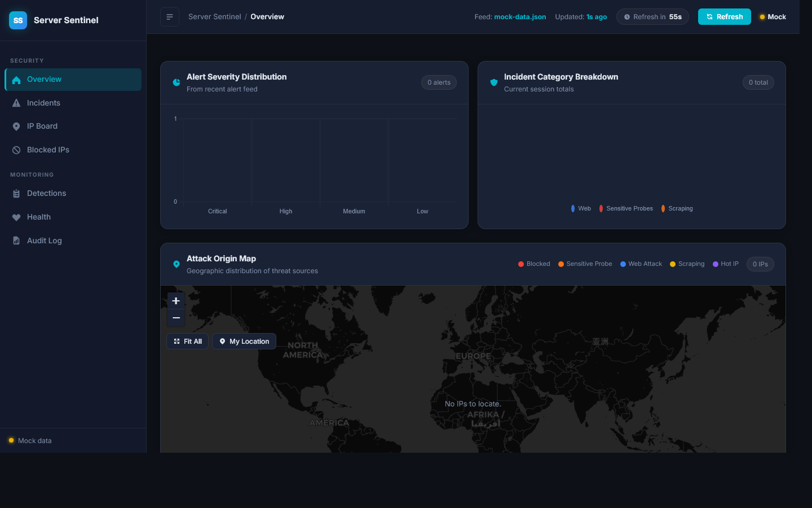Click the Web Attack blue legend dot
Viewport: 812px width, 508px height.
(x=623, y=264)
